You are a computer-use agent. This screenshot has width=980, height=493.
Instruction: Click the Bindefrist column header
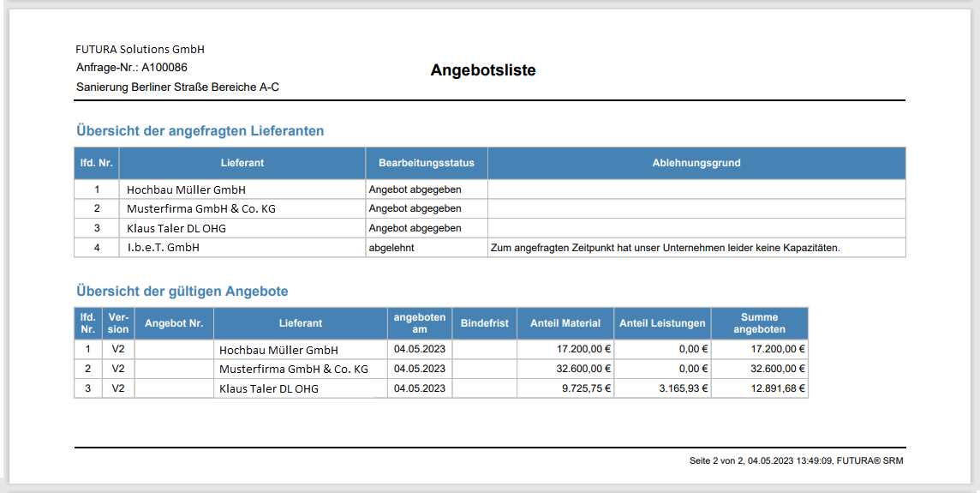coord(484,323)
